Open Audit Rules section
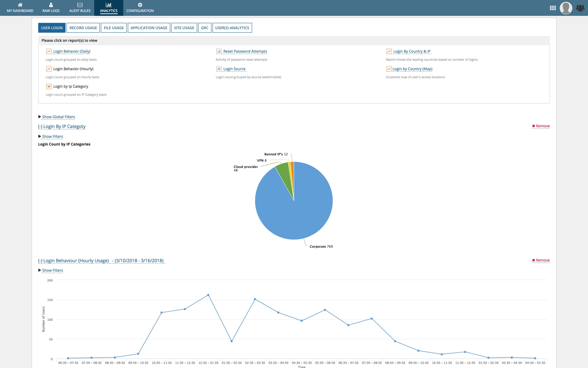 (x=80, y=8)
